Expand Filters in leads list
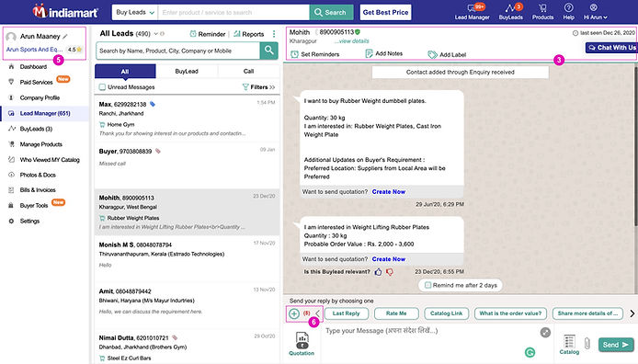The height and width of the screenshot is (364, 638). (x=258, y=87)
